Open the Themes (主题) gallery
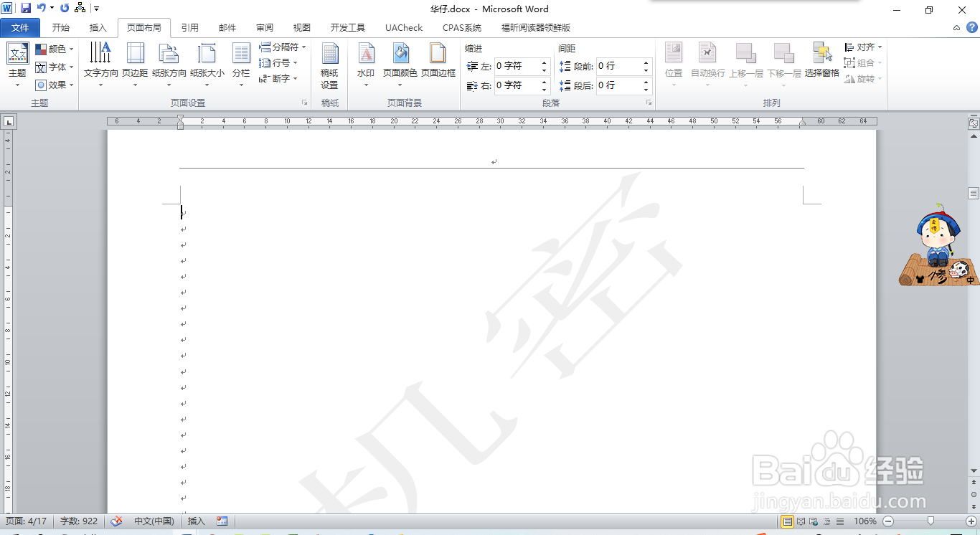This screenshot has width=980, height=535. pos(17,65)
